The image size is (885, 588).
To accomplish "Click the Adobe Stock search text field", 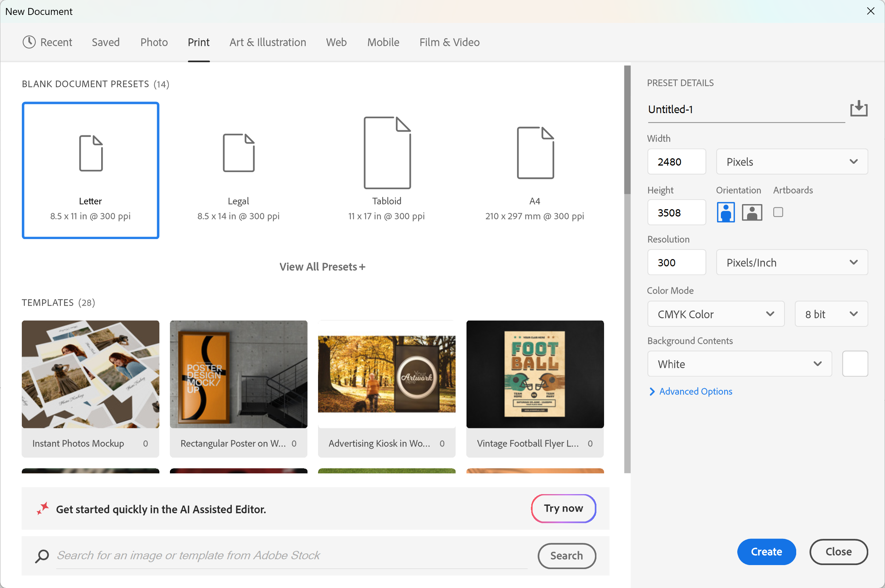I will pyautogui.click(x=292, y=556).
